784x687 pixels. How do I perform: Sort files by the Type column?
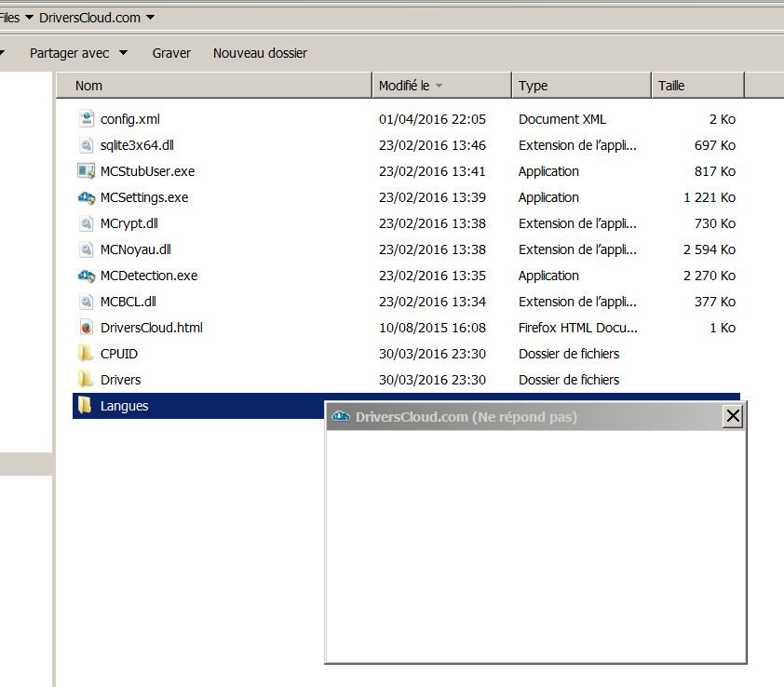580,86
